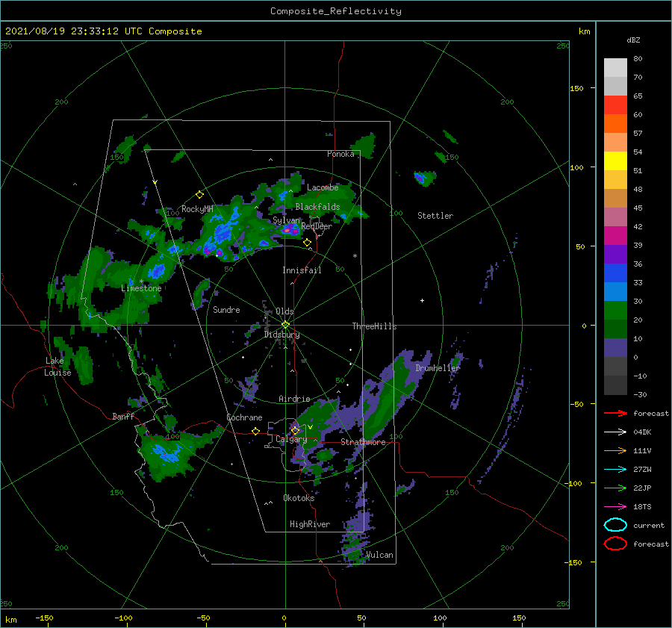The height and width of the screenshot is (628, 672).
Task: Click the red forecast ellipse legend icon
Action: [x=615, y=544]
